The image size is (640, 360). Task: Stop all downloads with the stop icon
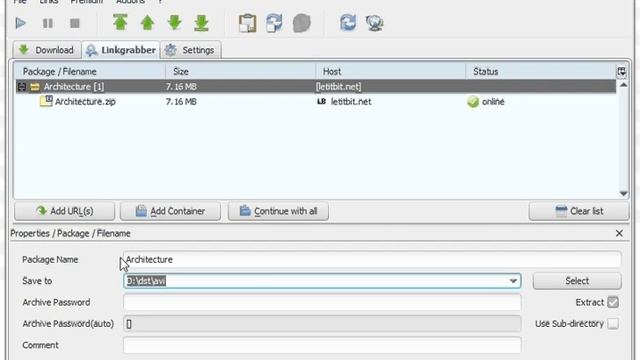[75, 23]
